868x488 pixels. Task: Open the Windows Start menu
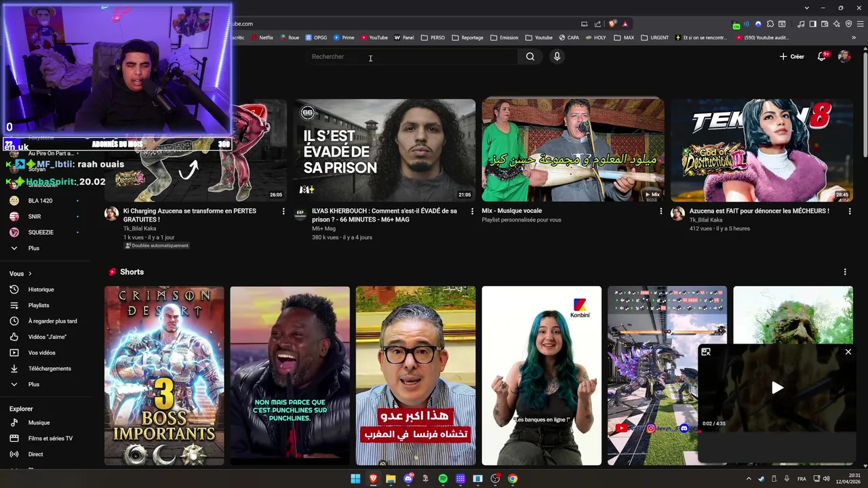[x=355, y=479]
